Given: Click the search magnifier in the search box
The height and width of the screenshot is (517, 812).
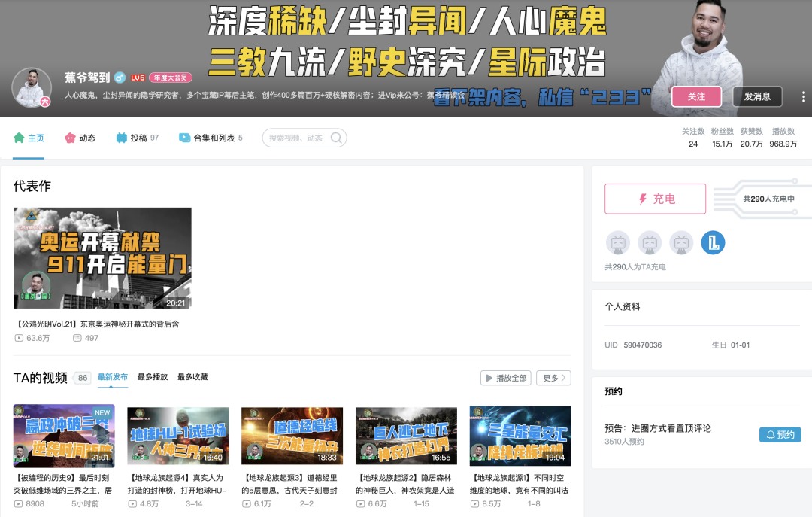Looking at the screenshot, I should pos(337,138).
